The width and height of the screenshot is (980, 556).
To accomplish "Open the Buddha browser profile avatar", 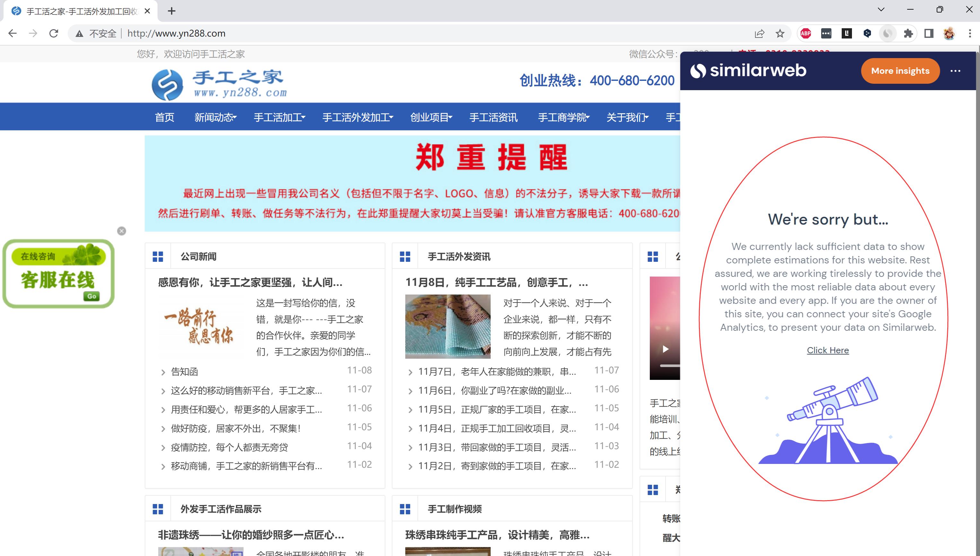I will click(x=950, y=34).
